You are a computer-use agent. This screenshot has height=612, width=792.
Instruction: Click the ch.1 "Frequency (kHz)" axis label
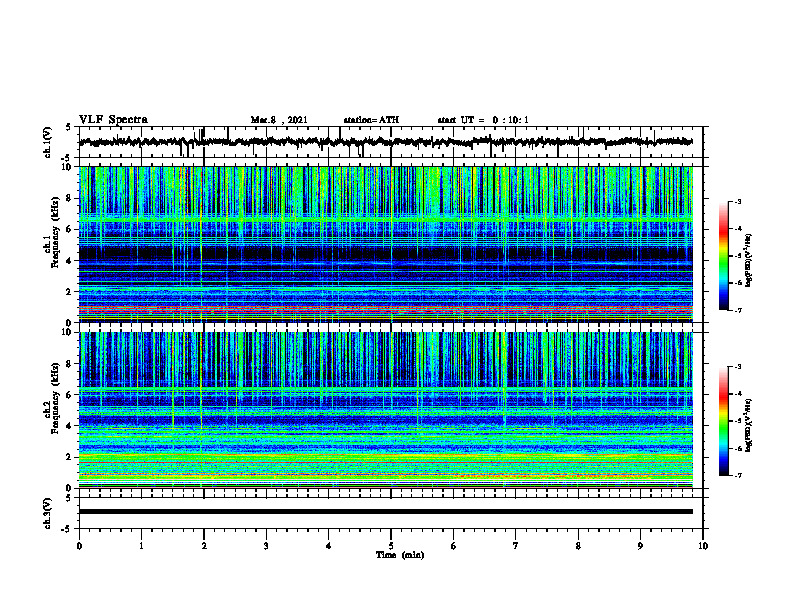55,232
